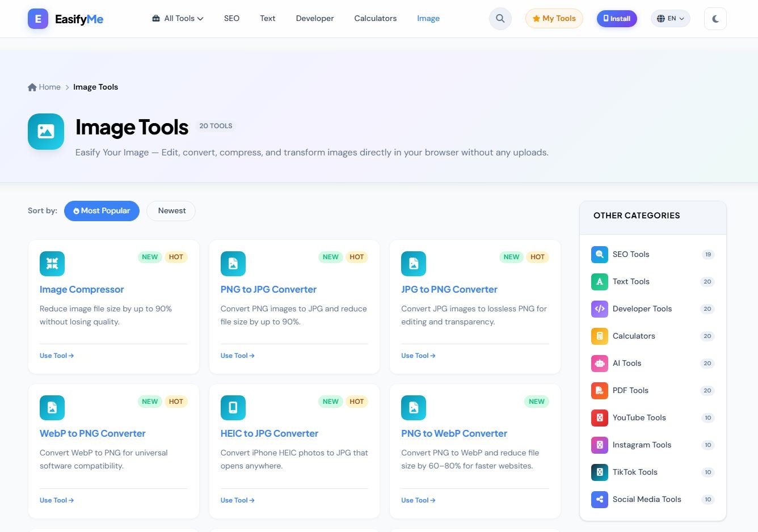The width and height of the screenshot is (758, 532).
Task: Open the WebP to PNG Converter title
Action: tap(92, 433)
